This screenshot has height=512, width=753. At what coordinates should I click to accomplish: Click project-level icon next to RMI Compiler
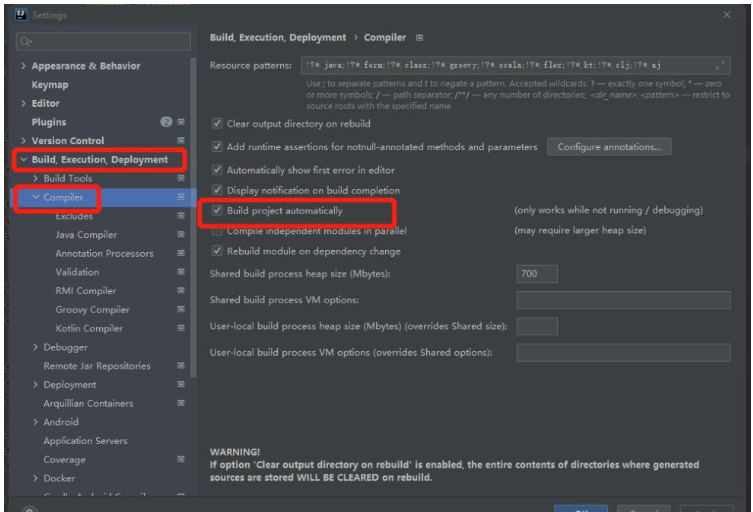181,291
